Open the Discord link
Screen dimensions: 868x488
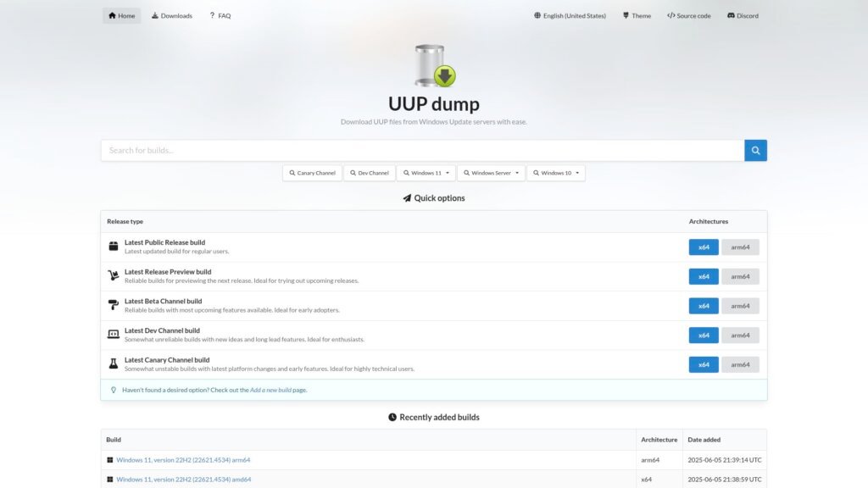(x=743, y=15)
